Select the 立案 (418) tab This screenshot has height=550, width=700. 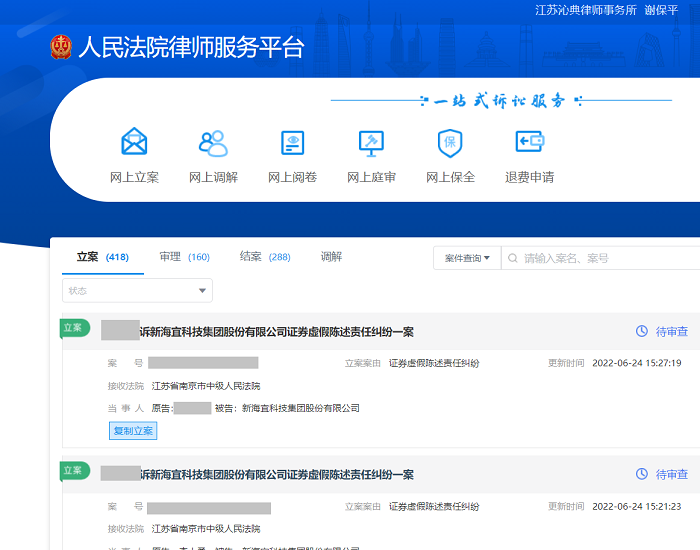point(103,257)
